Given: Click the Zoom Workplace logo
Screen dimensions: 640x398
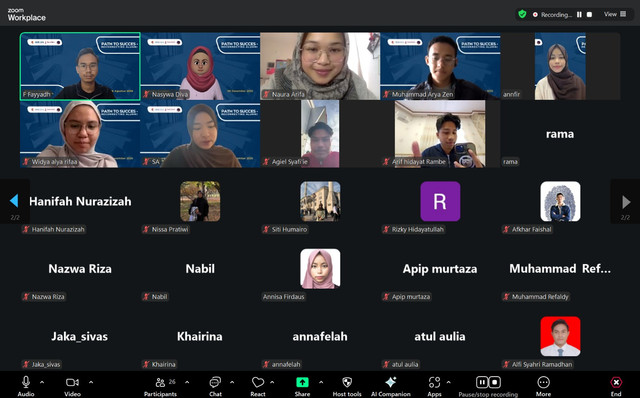Looking at the screenshot, I should tap(26, 15).
